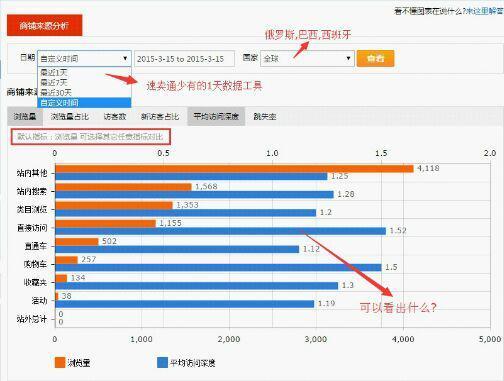This screenshot has height=381, width=504.
Task: Switch to the 新访客占比 tab
Action: [160, 116]
